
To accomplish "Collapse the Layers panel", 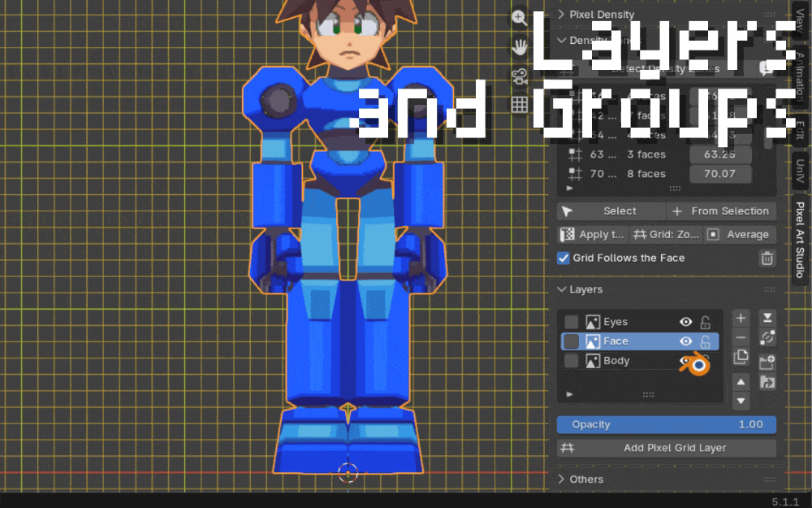I will point(561,289).
